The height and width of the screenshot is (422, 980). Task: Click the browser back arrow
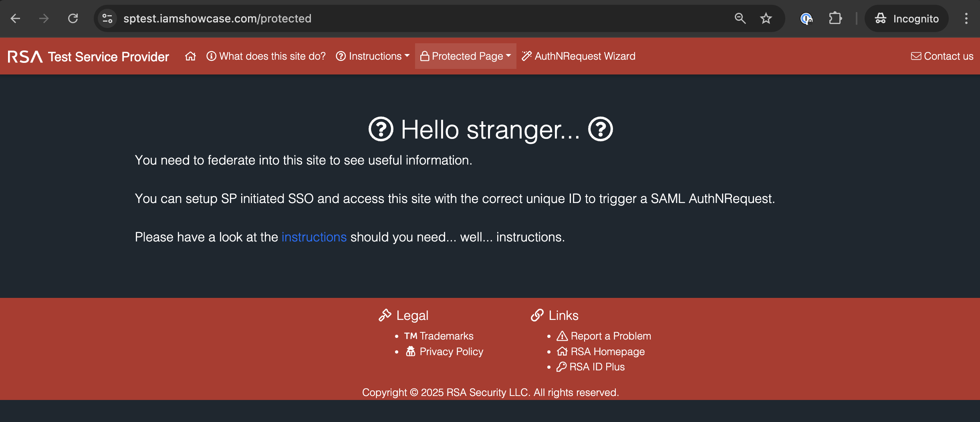15,18
